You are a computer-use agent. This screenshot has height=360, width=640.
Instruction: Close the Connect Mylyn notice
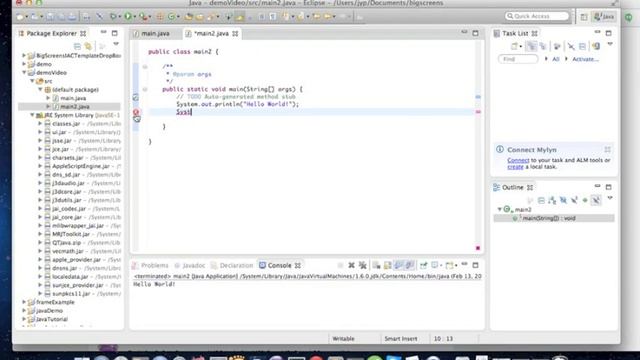pos(607,149)
